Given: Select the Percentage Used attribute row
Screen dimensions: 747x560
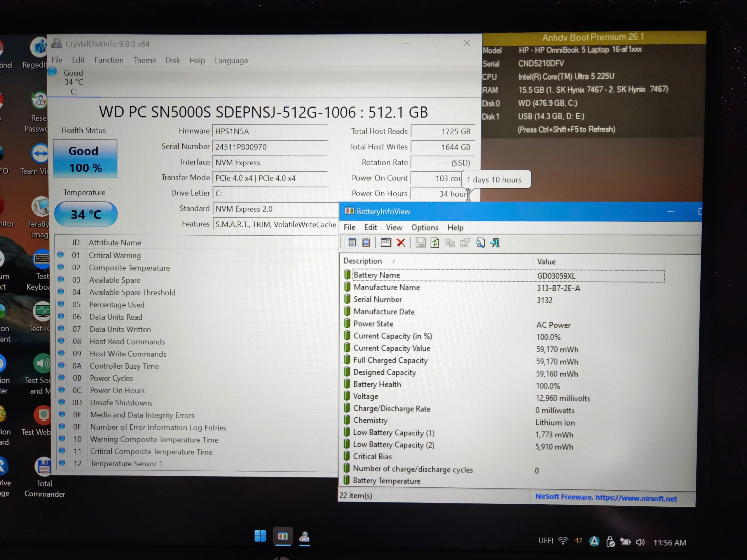Looking at the screenshot, I should click(x=197, y=304).
